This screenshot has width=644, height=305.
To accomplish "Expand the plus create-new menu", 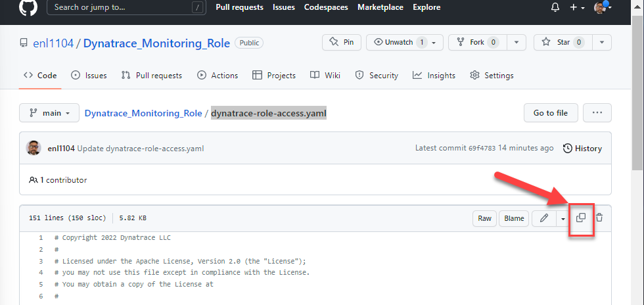I will (x=576, y=7).
